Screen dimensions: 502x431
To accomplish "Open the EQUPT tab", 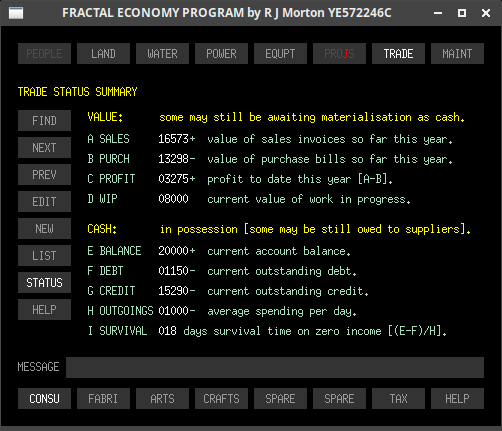I will (x=280, y=54).
